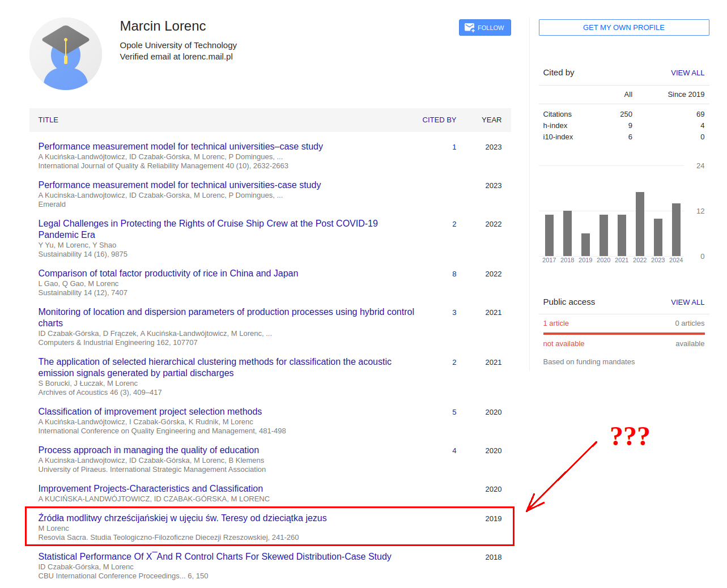Sort publications by Title column header
727x588 pixels.
tap(48, 120)
